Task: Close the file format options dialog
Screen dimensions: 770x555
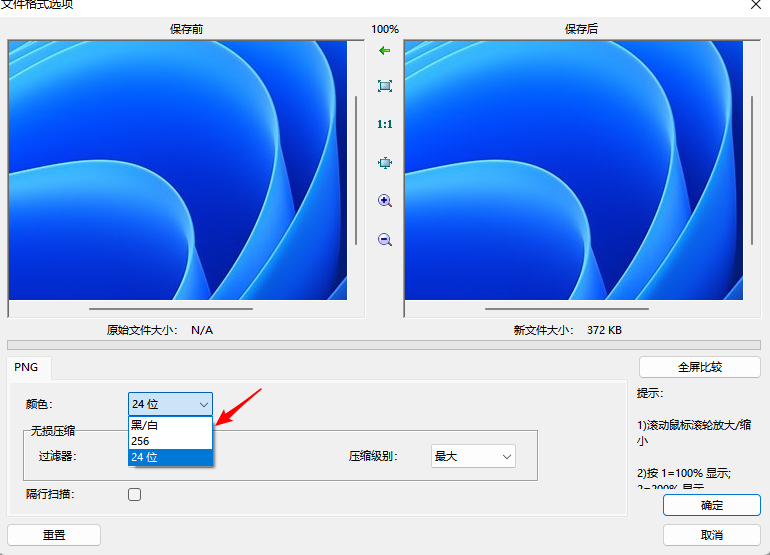Action: tap(756, 5)
